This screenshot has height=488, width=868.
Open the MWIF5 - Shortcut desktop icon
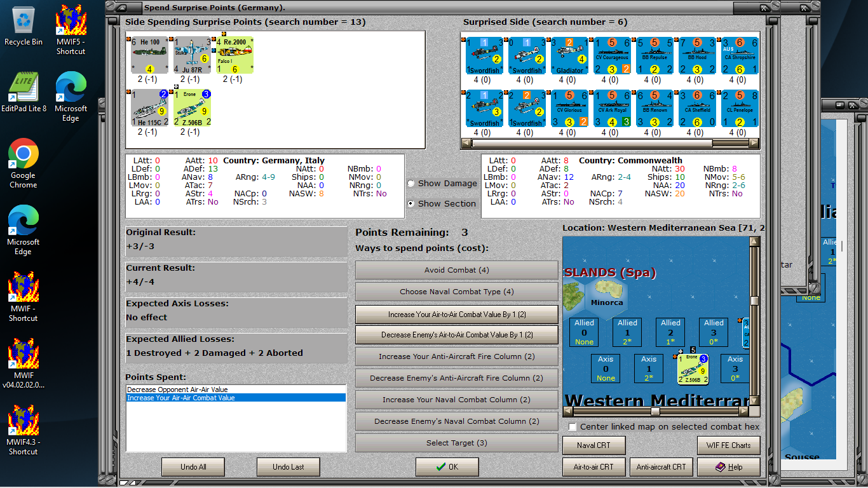click(71, 30)
